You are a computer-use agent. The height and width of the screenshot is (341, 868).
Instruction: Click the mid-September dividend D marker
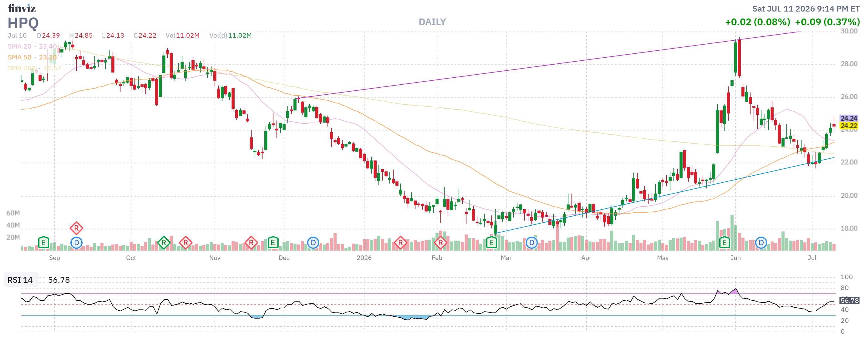76,242
